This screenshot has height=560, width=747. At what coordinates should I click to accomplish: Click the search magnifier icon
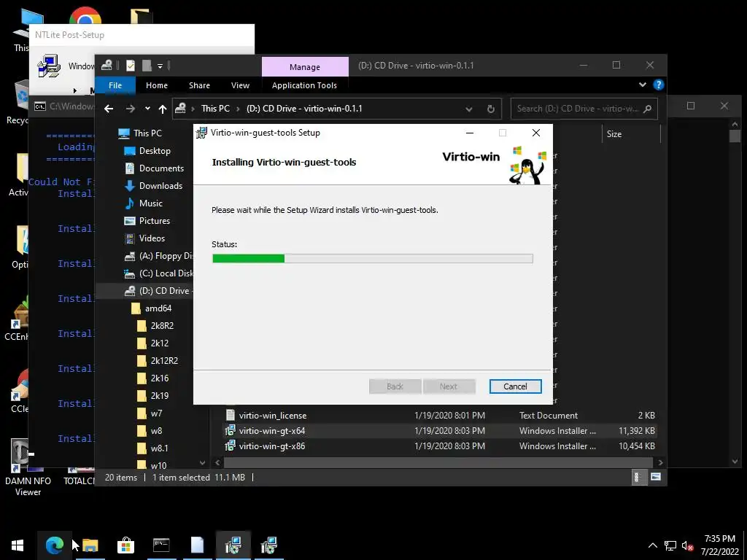(x=648, y=109)
